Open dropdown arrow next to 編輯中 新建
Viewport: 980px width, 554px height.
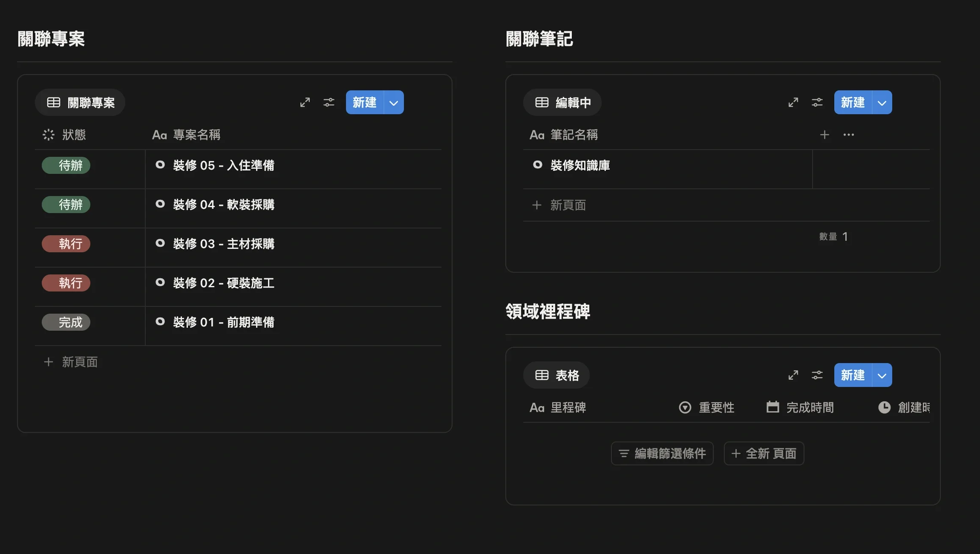(x=882, y=102)
